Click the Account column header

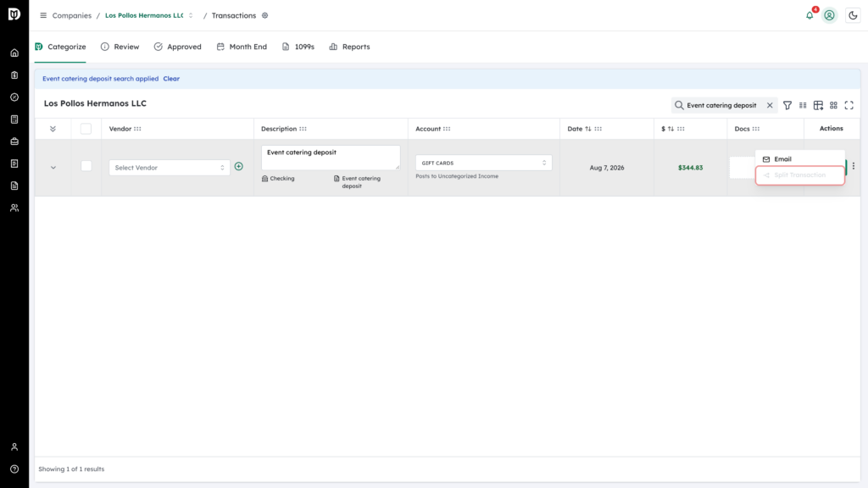(428, 129)
